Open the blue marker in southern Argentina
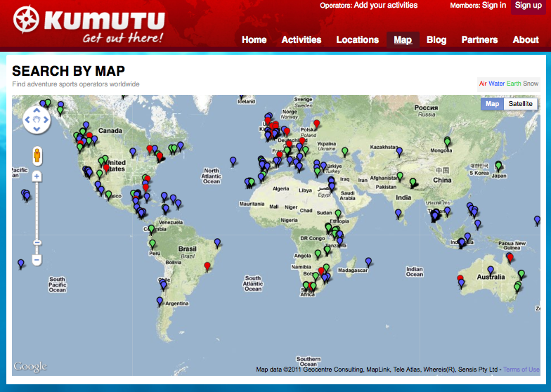Image resolution: width=551 pixels, height=392 pixels. pos(160,301)
